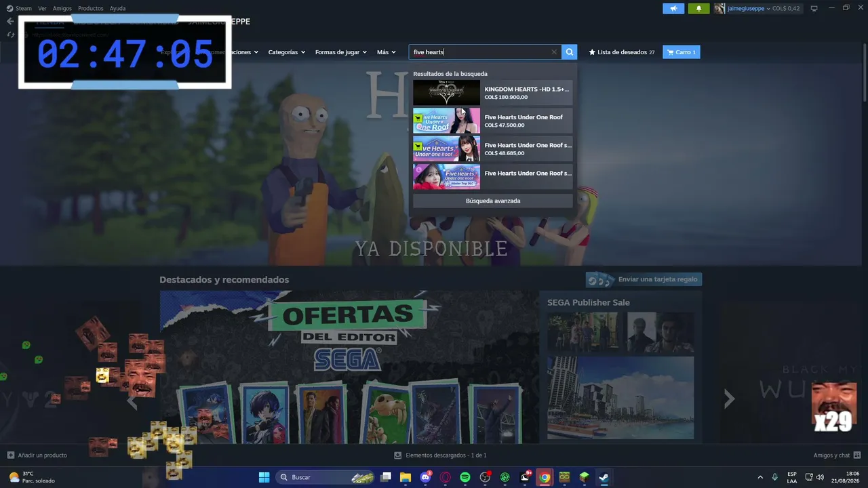Select the Five Hearts result without a price
The image size is (868, 488).
click(x=493, y=177)
